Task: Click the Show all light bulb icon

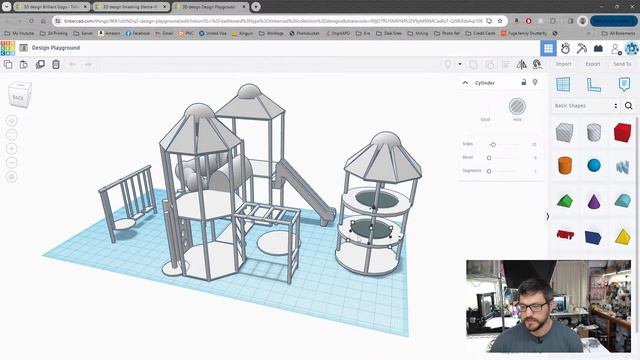Action: [x=448, y=64]
